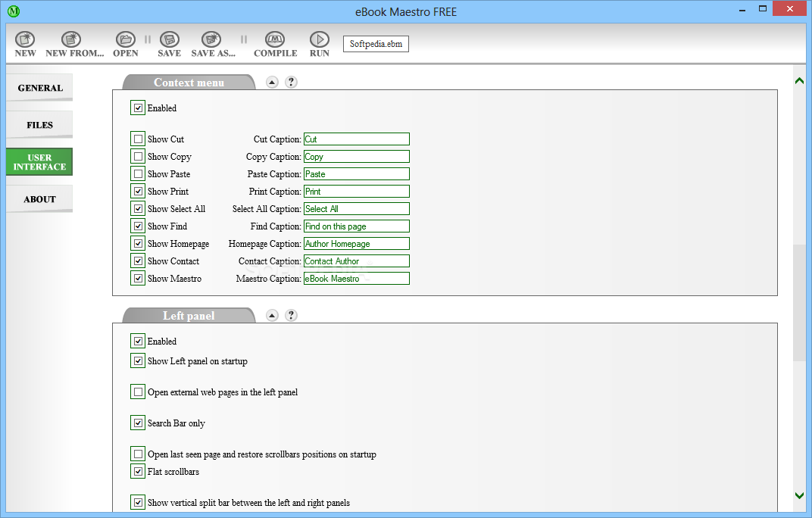Collapse the Left panel section
This screenshot has height=518, width=812.
pyautogui.click(x=273, y=315)
